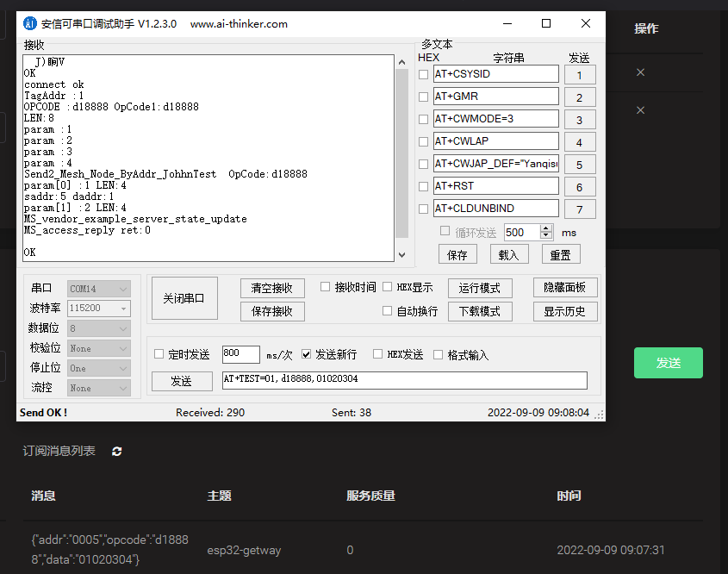Open the 停止位 One dropdown
Viewport: 728px width, 574px height.
pyautogui.click(x=99, y=368)
